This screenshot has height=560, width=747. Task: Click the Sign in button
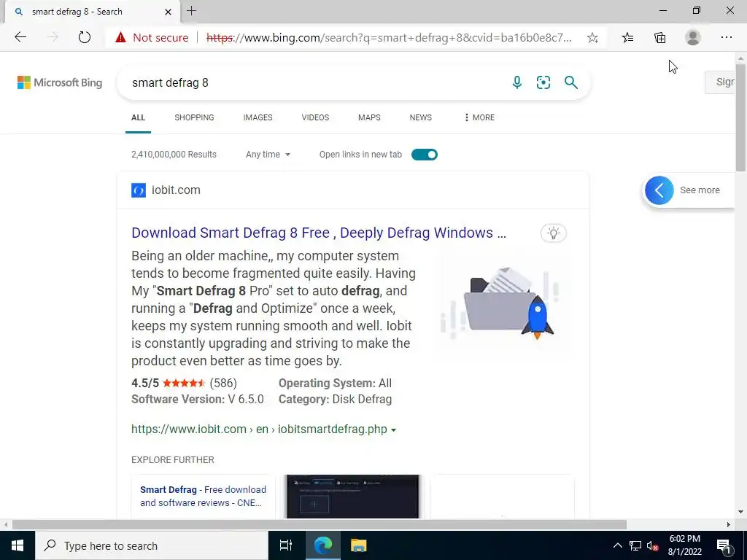point(721,82)
